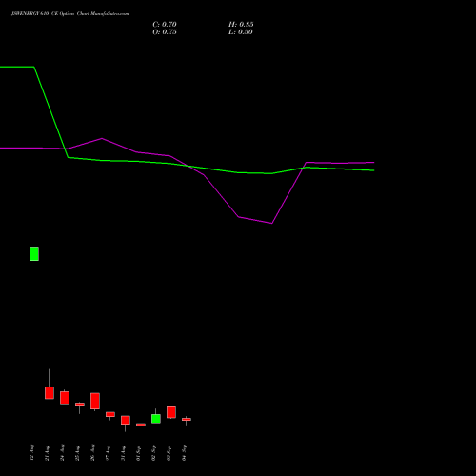Click the red candle for 03 Sep
Screen dimensions: 476x476
click(171, 412)
